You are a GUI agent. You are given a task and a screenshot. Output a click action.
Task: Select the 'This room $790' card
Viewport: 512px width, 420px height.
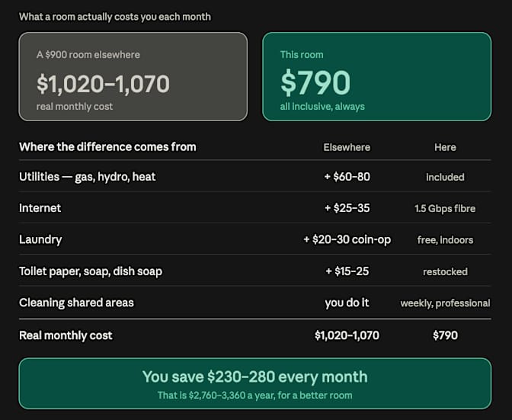(377, 77)
